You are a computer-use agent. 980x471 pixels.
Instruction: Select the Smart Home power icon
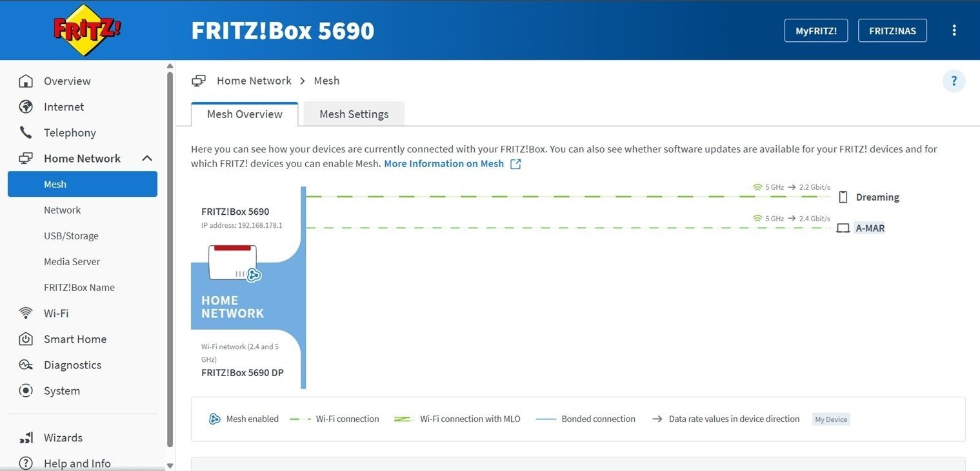tap(26, 339)
